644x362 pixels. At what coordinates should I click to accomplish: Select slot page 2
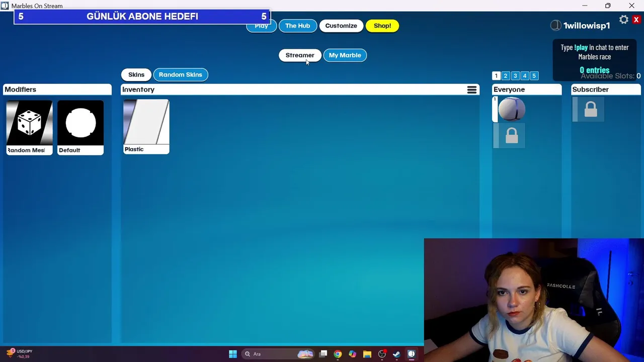(506, 75)
